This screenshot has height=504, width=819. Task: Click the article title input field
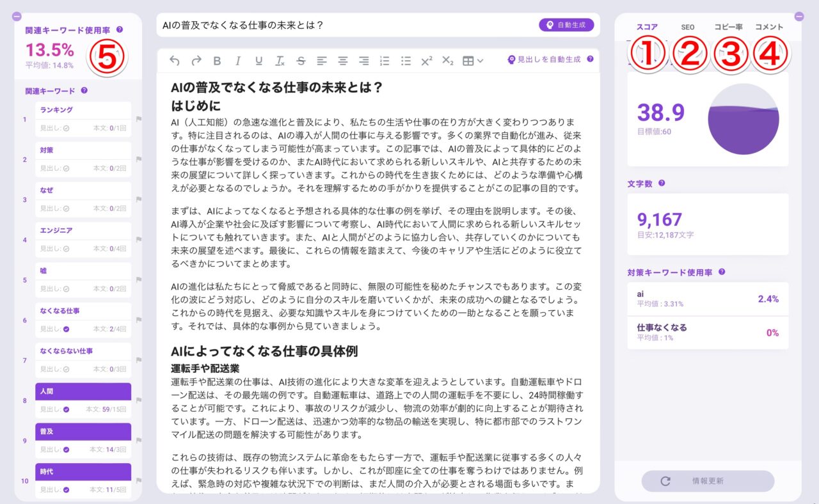pos(346,26)
